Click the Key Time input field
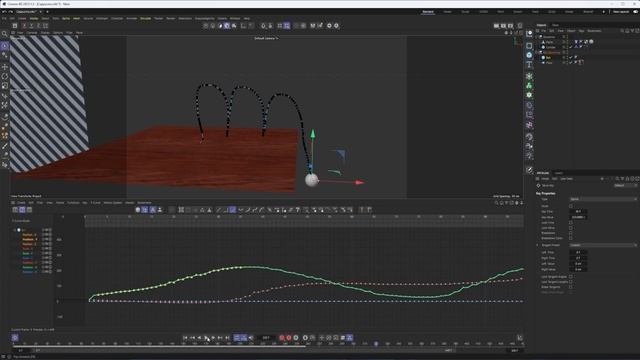Viewport: 640px width, 360px height. pos(578,212)
